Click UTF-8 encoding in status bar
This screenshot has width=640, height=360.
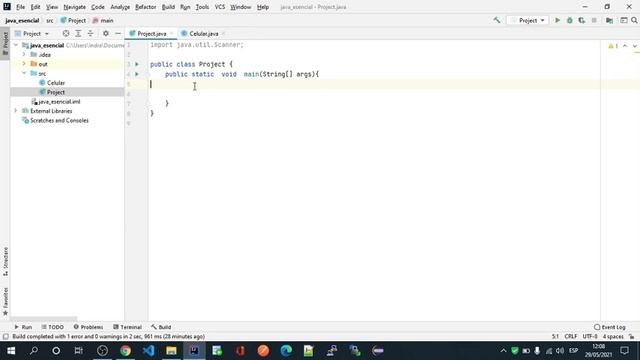[590, 337]
